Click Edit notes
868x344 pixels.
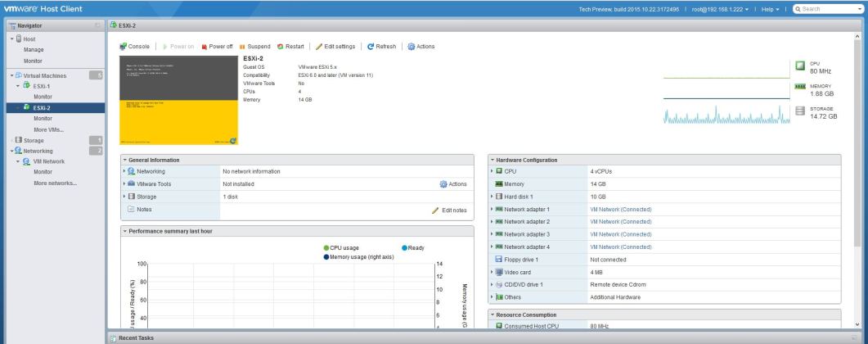click(x=449, y=210)
